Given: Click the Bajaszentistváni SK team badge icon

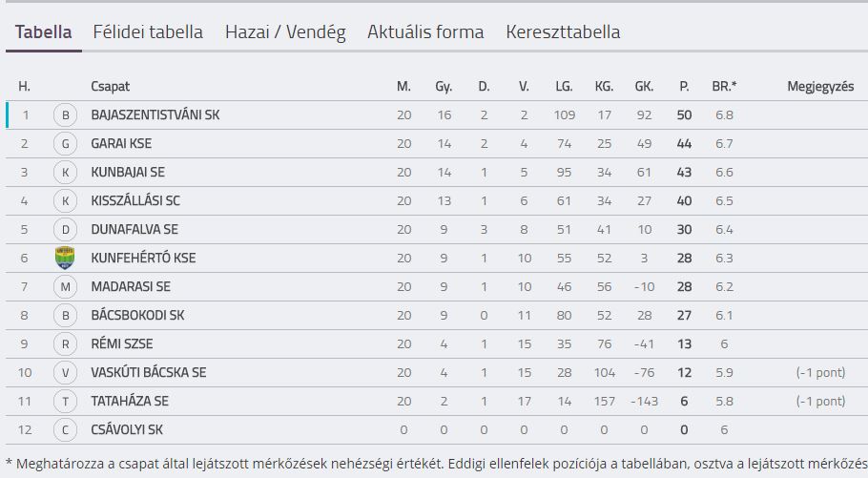Looking at the screenshot, I should tap(65, 115).
